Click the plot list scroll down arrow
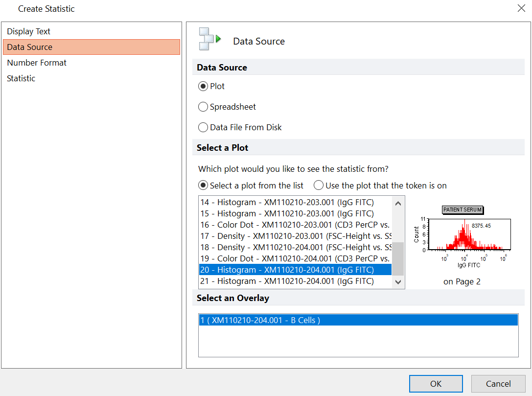Screen dimensions: 532x396 398,282
